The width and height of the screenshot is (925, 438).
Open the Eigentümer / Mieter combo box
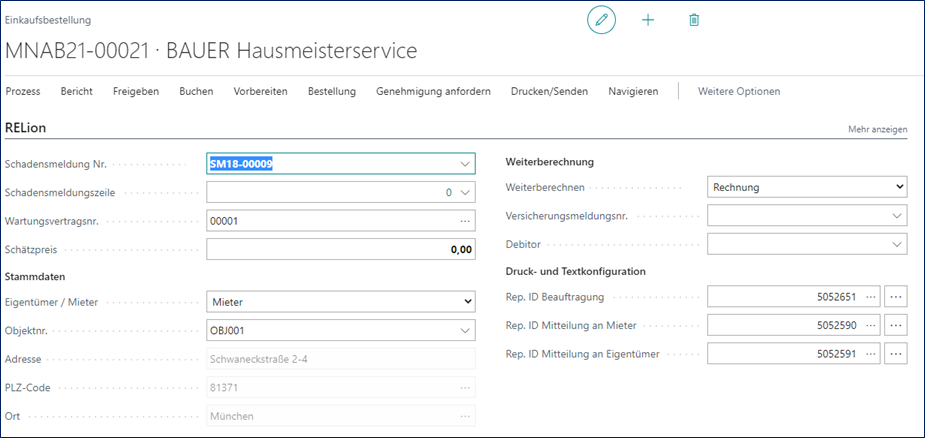coord(340,302)
